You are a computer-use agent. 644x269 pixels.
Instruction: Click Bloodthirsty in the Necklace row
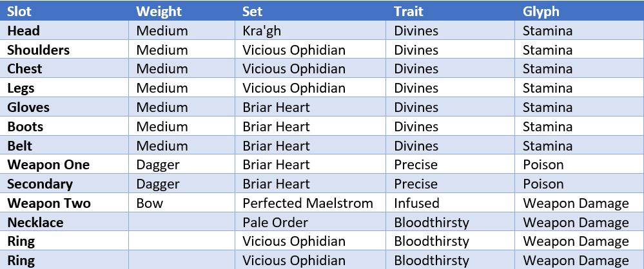pyautogui.click(x=431, y=223)
